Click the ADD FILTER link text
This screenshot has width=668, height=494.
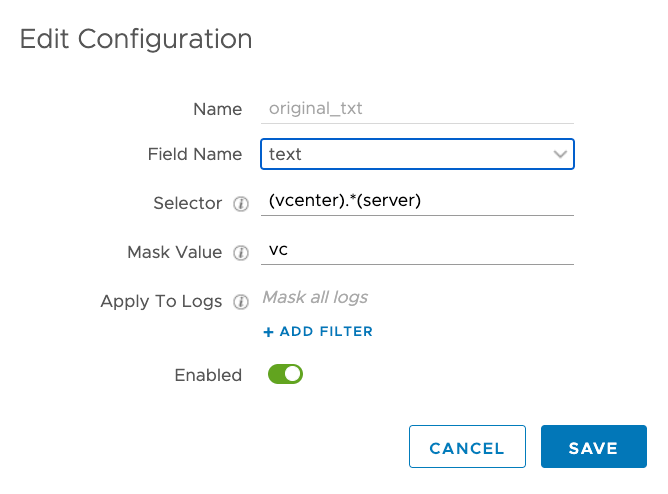click(326, 332)
